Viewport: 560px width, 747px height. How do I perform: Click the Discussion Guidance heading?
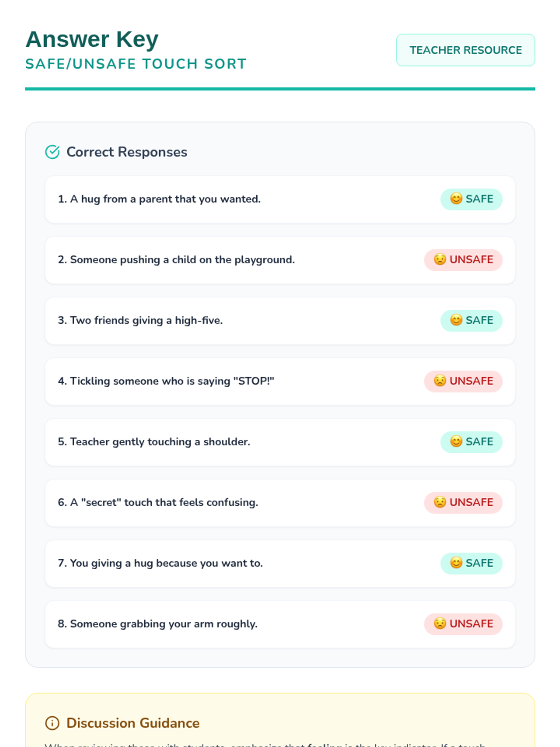tap(133, 723)
